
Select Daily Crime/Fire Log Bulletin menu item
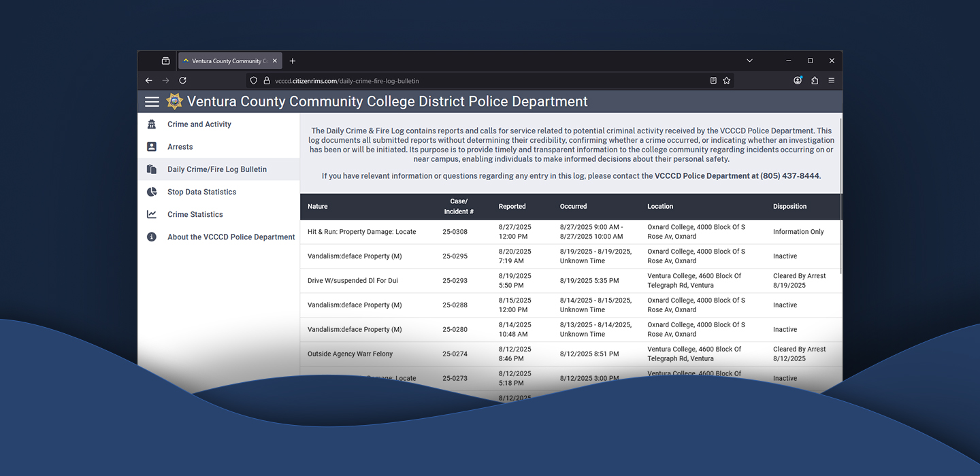[x=217, y=169]
